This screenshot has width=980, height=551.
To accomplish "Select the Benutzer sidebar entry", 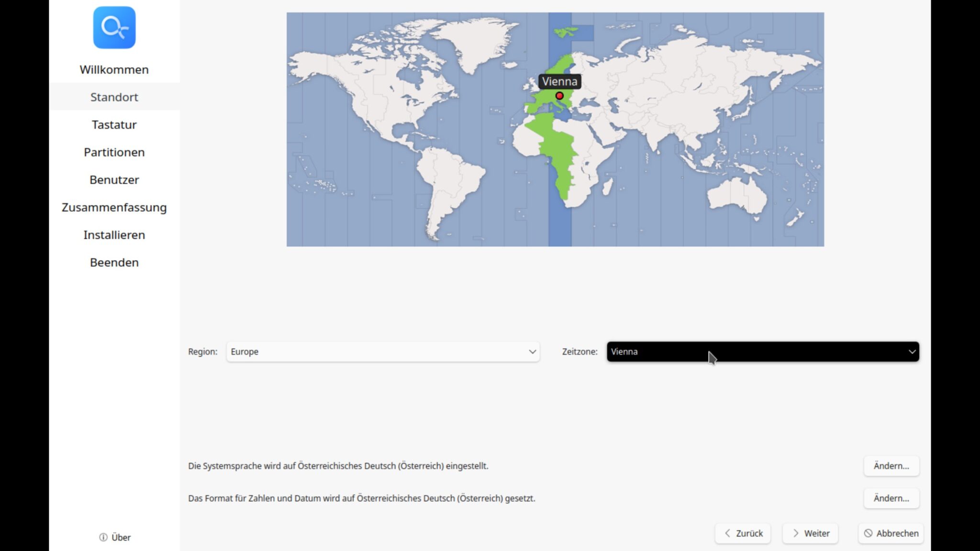I will 114,180.
